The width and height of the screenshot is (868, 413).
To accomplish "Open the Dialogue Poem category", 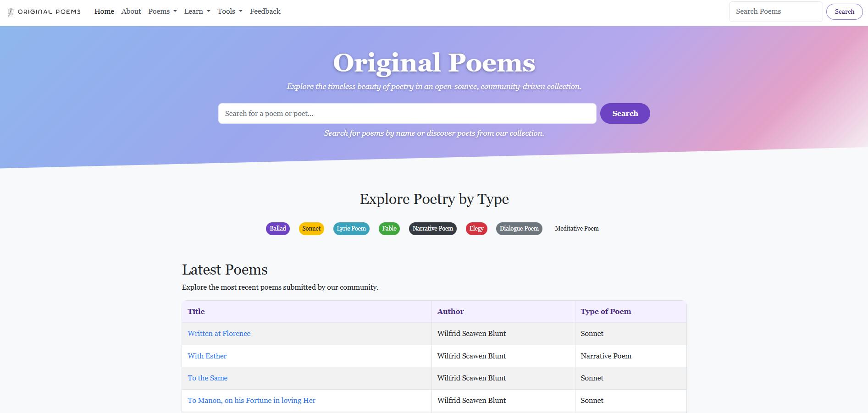I will pos(519,228).
